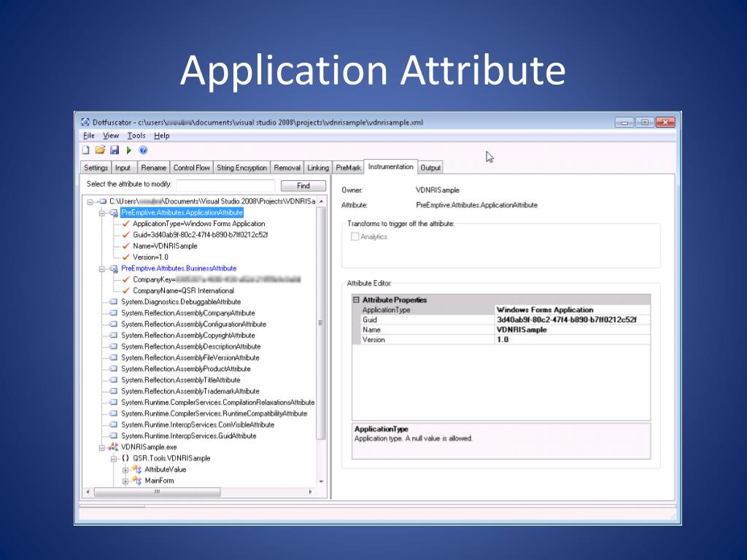Viewport: 747px width, 560px height.
Task: Collapse the PreEmptive BusinessAttribute node
Action: (101, 268)
